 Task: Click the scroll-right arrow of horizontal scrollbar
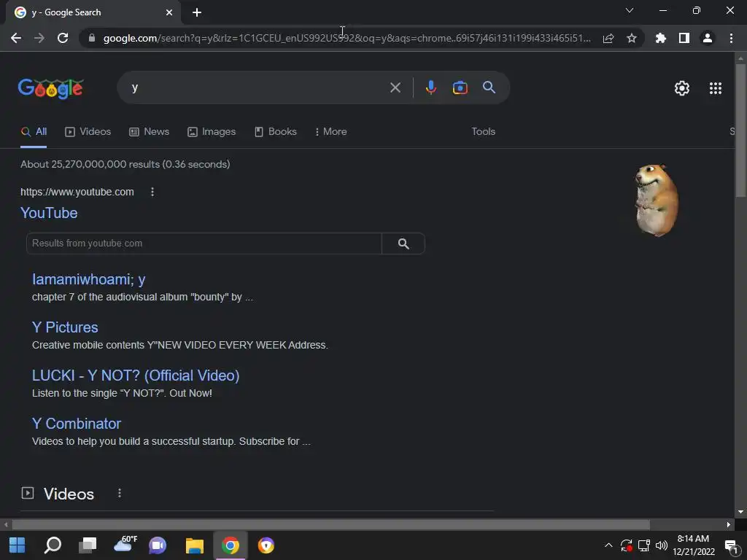click(729, 525)
